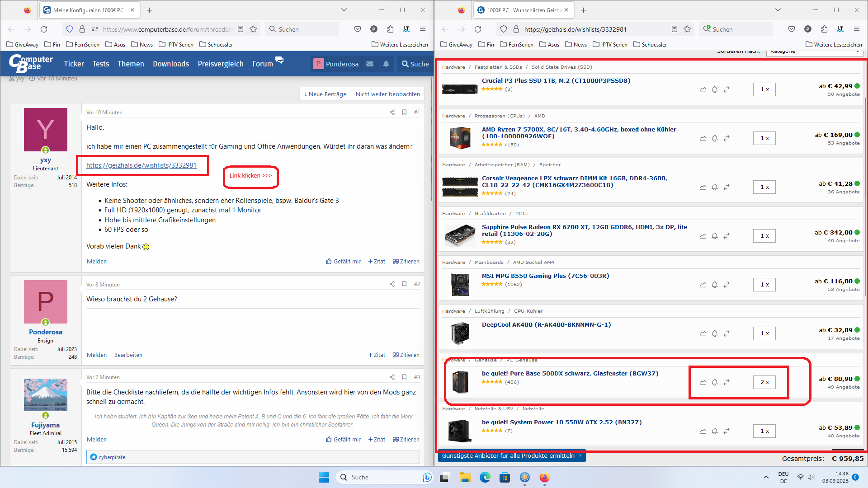
Task: Click bookmark icon on post #1
Action: [x=404, y=112]
